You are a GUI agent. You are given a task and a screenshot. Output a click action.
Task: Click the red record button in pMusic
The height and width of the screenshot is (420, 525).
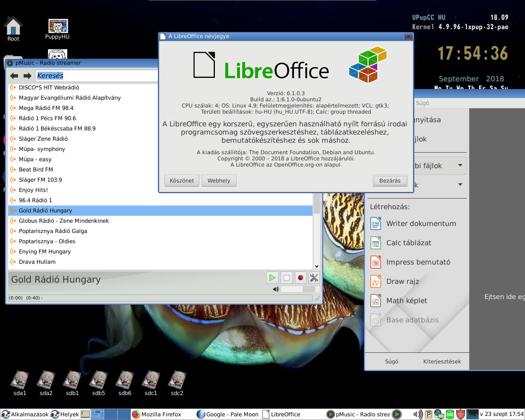coord(300,278)
